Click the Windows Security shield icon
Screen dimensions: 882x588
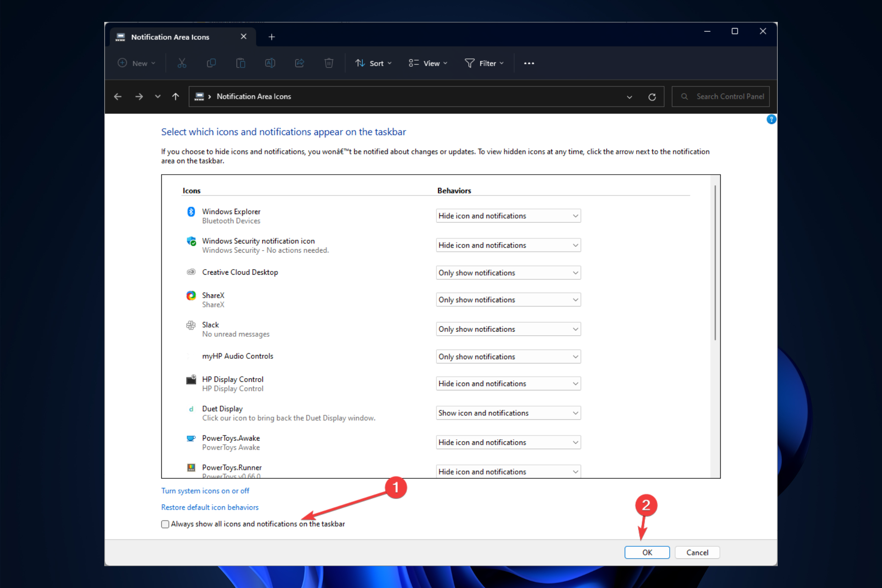coord(191,241)
